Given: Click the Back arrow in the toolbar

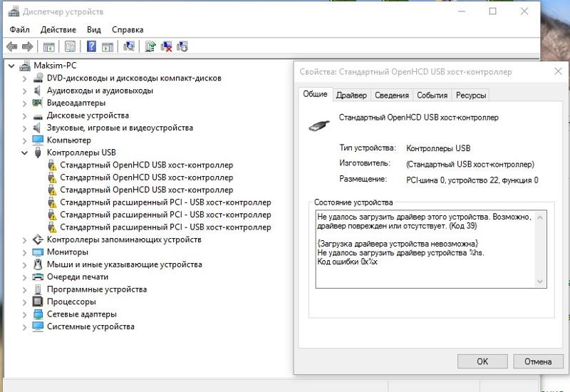Looking at the screenshot, I should click(11, 47).
